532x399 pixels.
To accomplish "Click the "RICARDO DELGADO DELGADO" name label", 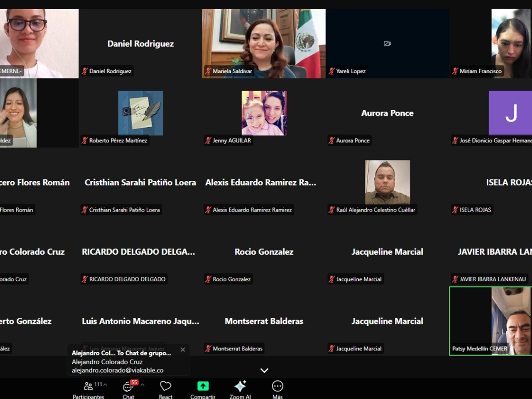I will tap(127, 279).
